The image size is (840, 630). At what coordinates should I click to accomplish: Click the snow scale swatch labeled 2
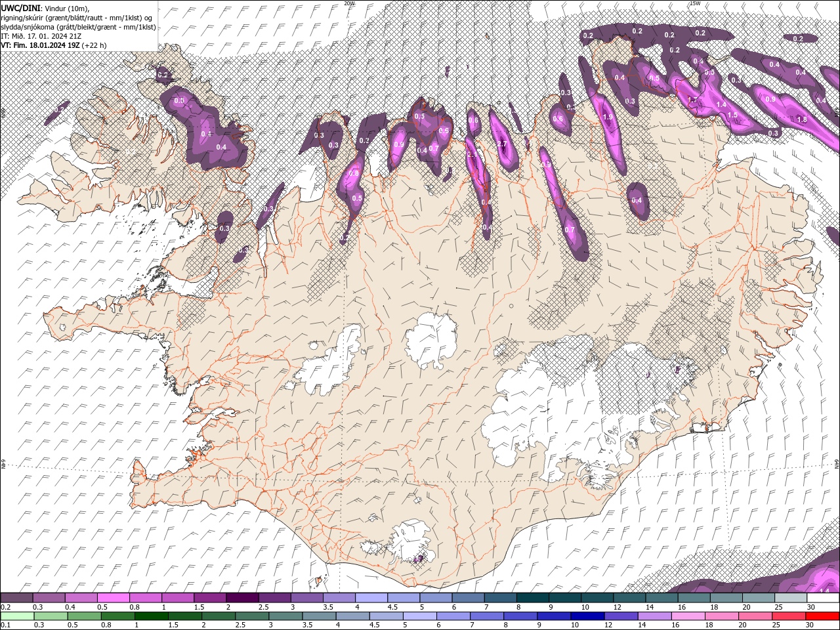pos(241,598)
